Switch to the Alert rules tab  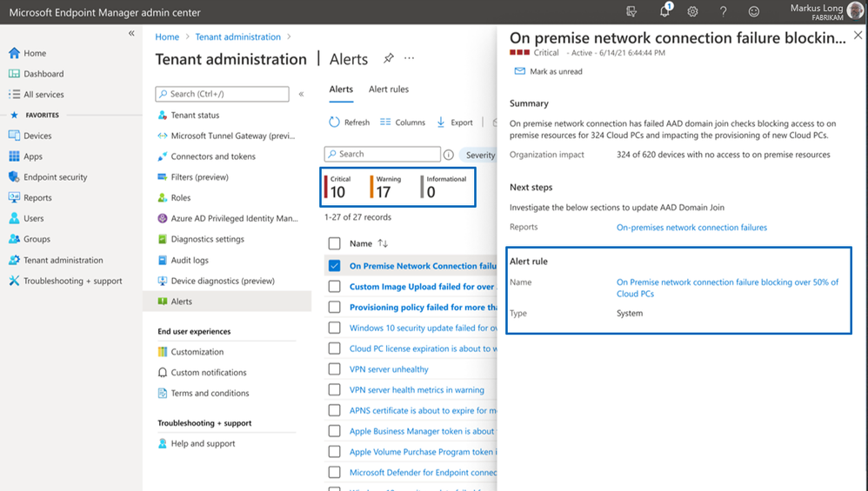click(389, 89)
